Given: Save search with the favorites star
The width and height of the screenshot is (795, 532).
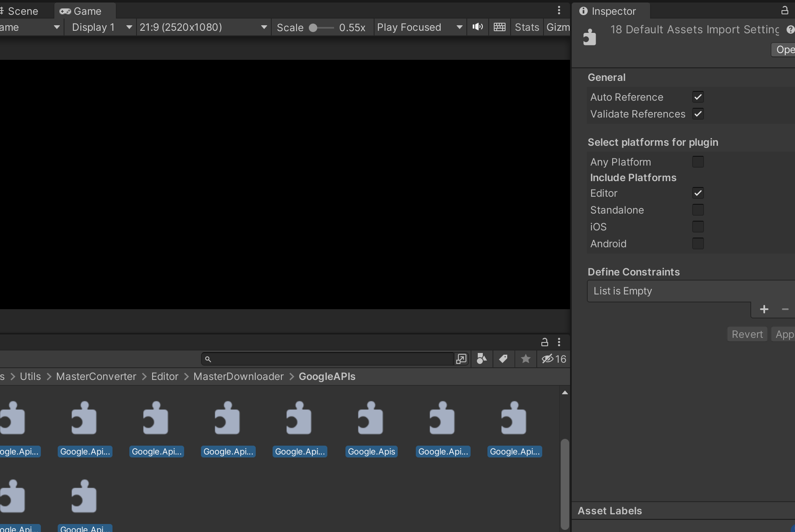Looking at the screenshot, I should [x=525, y=359].
